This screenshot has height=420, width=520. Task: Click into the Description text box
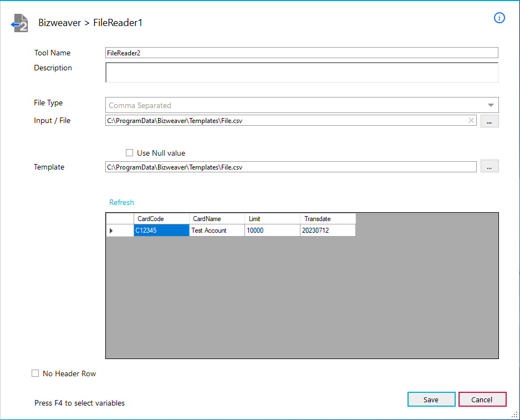pos(302,72)
